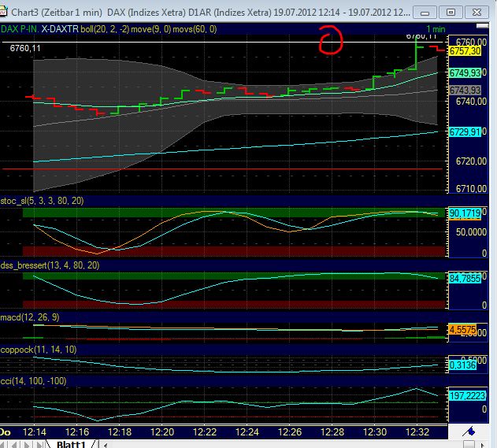This screenshot has height=448, width=497.
Task: Click the 6710,00 price axis label
Action: pos(471,189)
